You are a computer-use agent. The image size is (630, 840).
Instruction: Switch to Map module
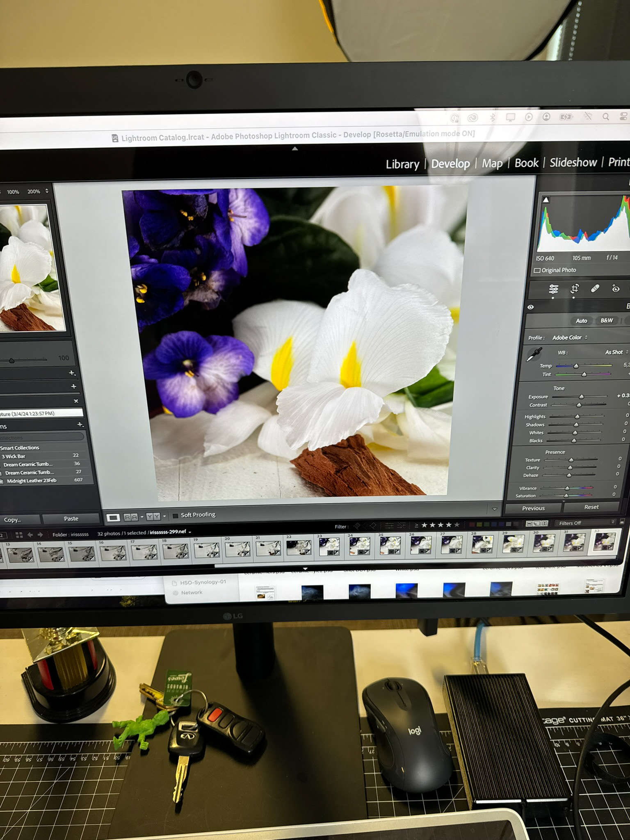click(x=492, y=163)
